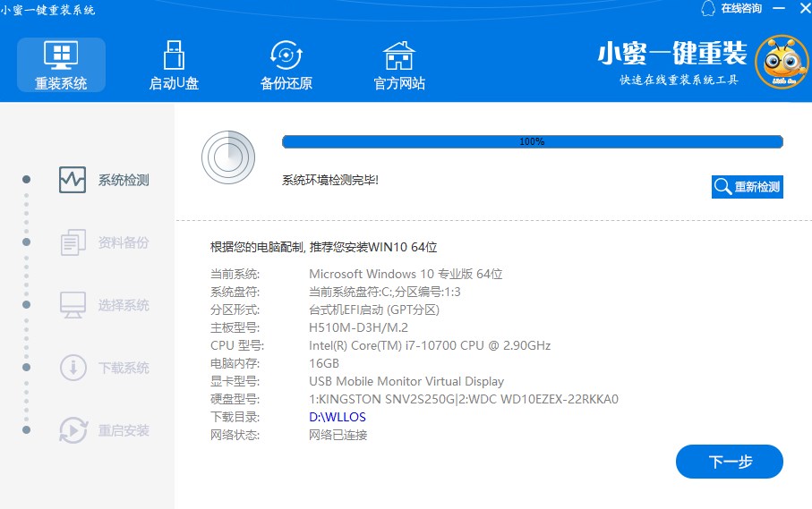Select the 重装系统 monitor icon tab
The image size is (812, 509).
[61, 55]
